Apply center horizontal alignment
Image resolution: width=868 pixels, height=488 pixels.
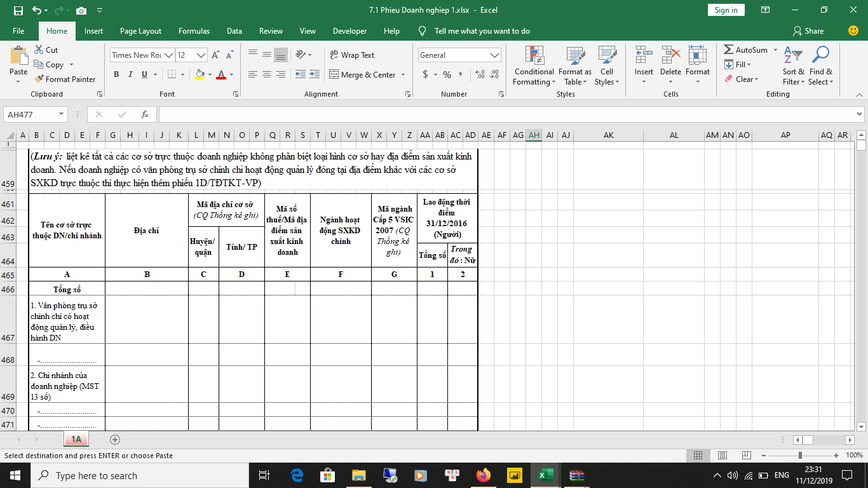(267, 74)
